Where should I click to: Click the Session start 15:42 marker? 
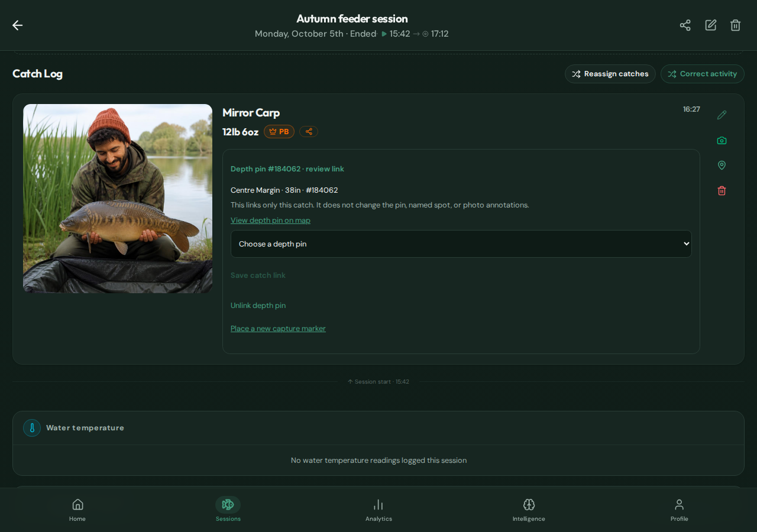coord(378,382)
